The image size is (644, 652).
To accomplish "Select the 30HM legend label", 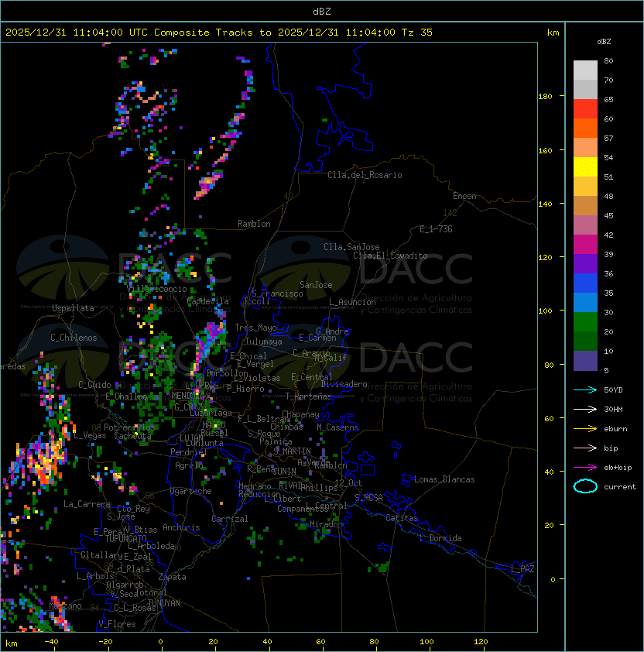I will (613, 410).
